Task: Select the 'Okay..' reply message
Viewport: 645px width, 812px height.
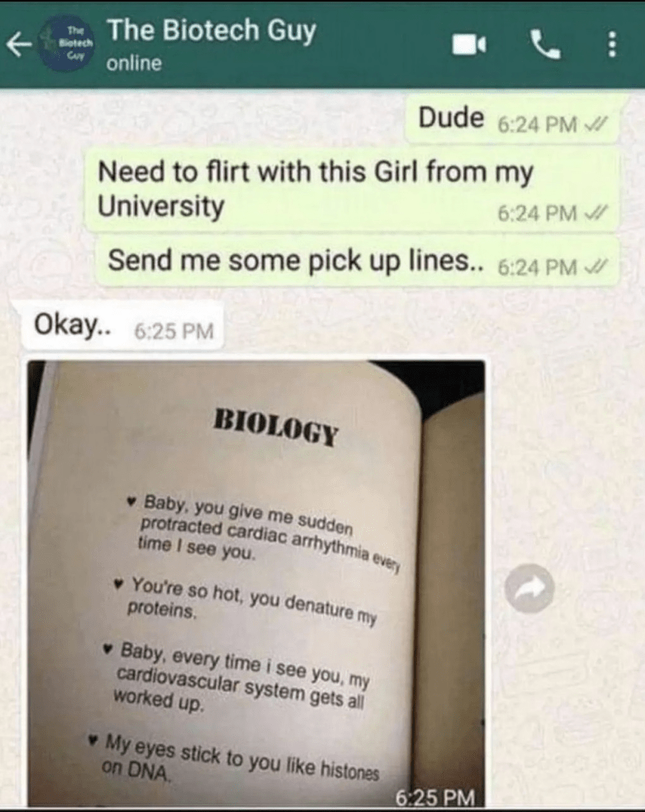Action: click(x=123, y=326)
